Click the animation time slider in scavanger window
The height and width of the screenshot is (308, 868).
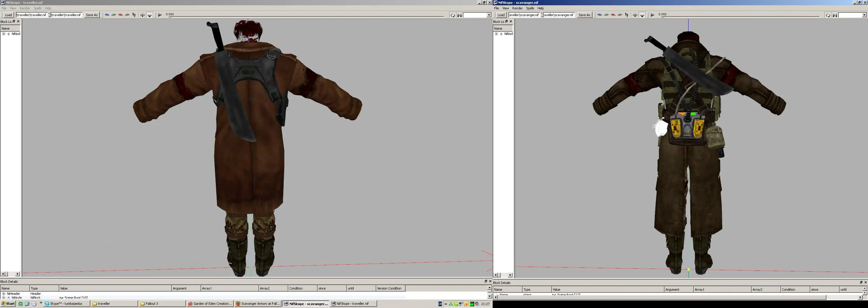click(741, 16)
